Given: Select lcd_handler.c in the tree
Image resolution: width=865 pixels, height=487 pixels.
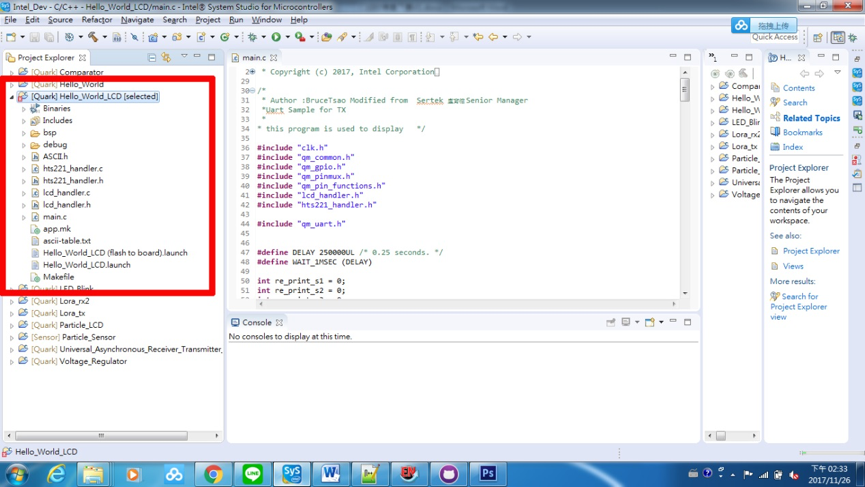Looking at the screenshot, I should (66, 193).
